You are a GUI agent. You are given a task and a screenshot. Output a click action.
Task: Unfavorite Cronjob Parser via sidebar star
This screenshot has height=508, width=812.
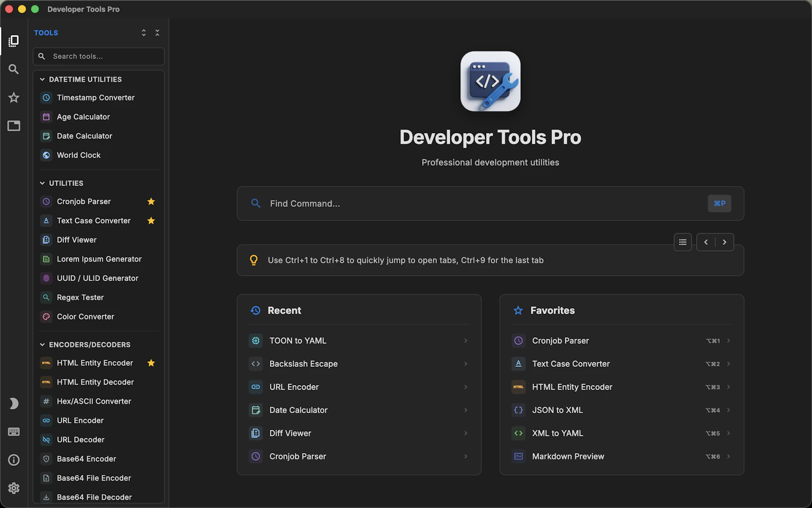(x=151, y=202)
